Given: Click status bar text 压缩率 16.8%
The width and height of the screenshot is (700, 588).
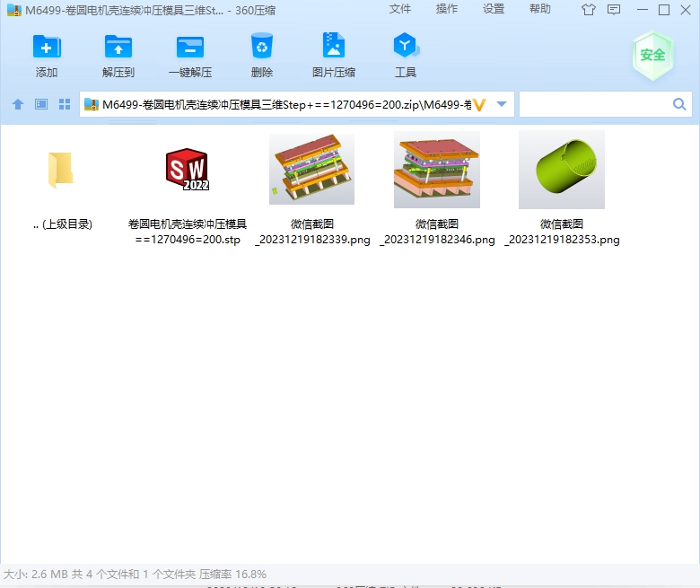Looking at the screenshot, I should 232,575.
